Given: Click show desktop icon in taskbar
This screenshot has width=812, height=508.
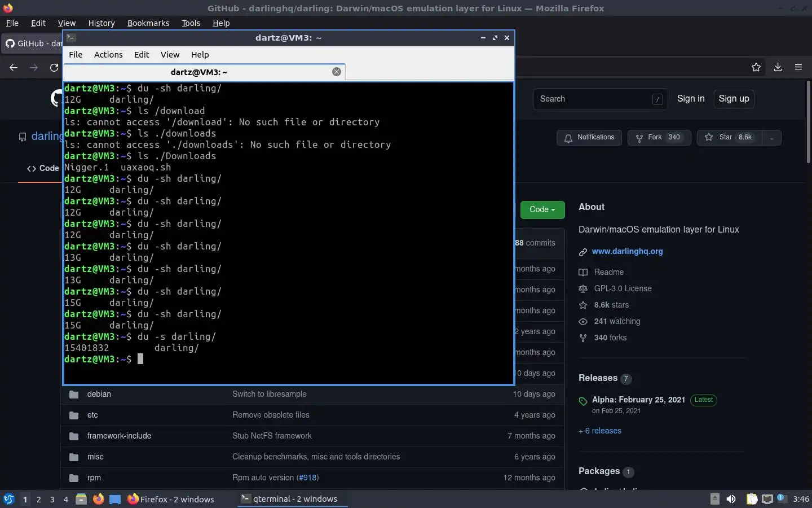Looking at the screenshot, I should pos(115,499).
